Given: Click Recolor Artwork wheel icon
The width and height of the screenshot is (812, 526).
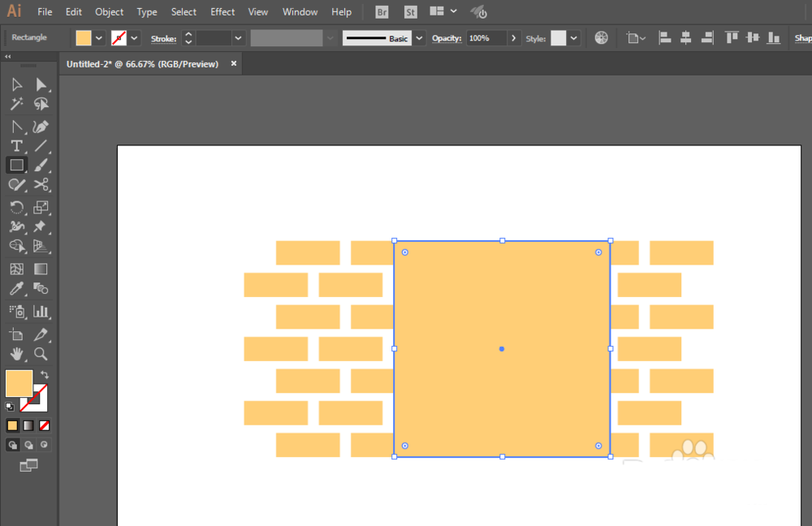Looking at the screenshot, I should pyautogui.click(x=601, y=37).
